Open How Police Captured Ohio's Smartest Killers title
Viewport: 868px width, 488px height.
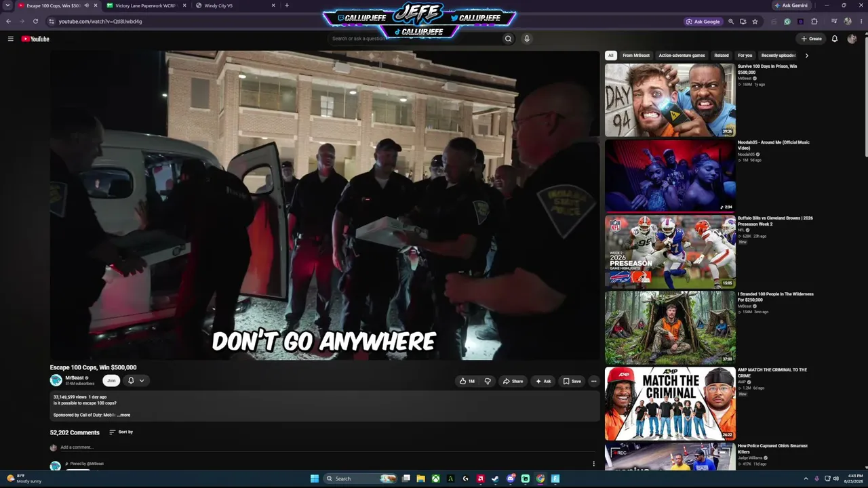773,449
